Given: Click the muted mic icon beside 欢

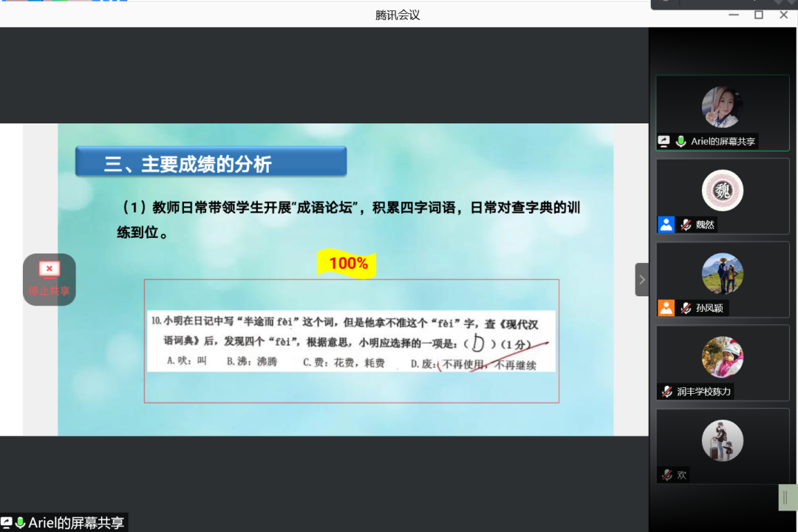Looking at the screenshot, I should (x=667, y=474).
